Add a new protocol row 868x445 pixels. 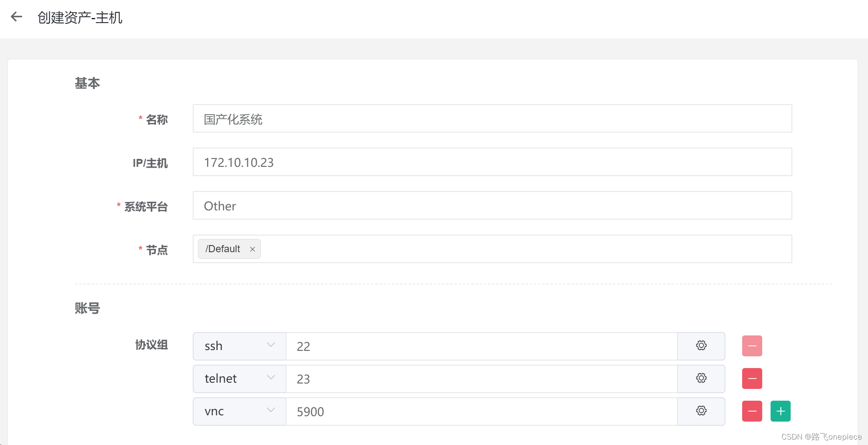(780, 411)
